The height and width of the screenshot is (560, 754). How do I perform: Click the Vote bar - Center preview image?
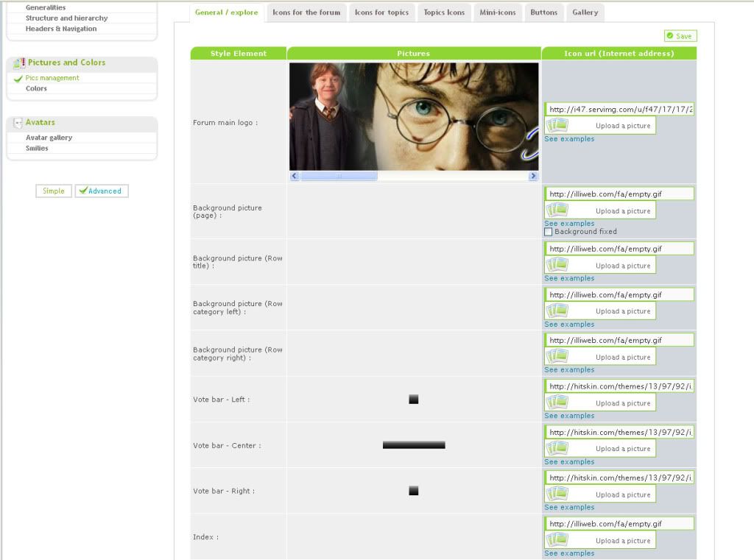coord(414,445)
